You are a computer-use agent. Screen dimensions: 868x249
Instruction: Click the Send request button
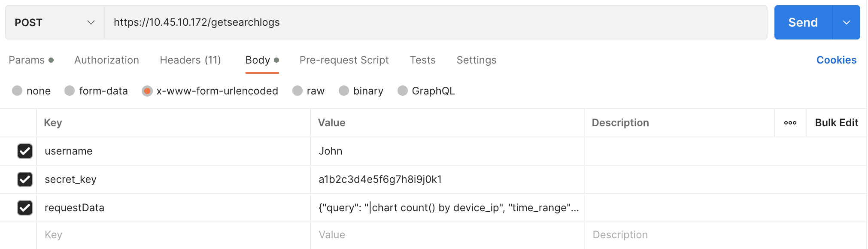point(803,22)
